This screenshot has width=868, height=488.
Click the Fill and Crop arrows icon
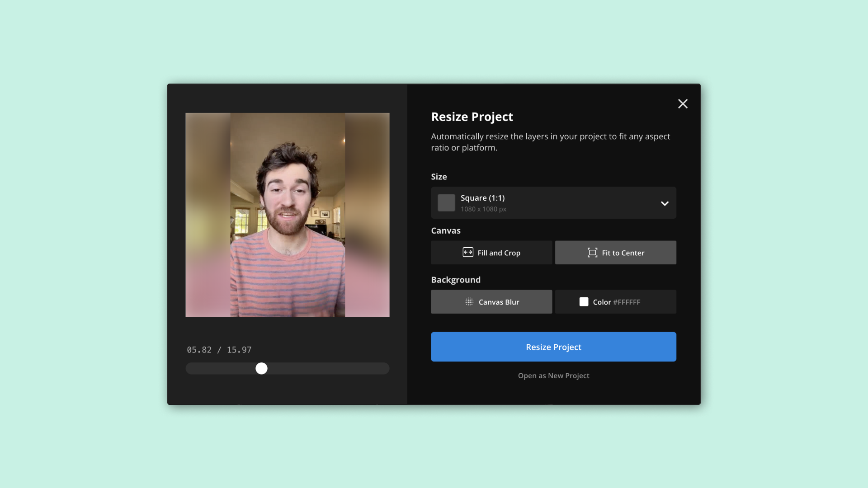(468, 253)
